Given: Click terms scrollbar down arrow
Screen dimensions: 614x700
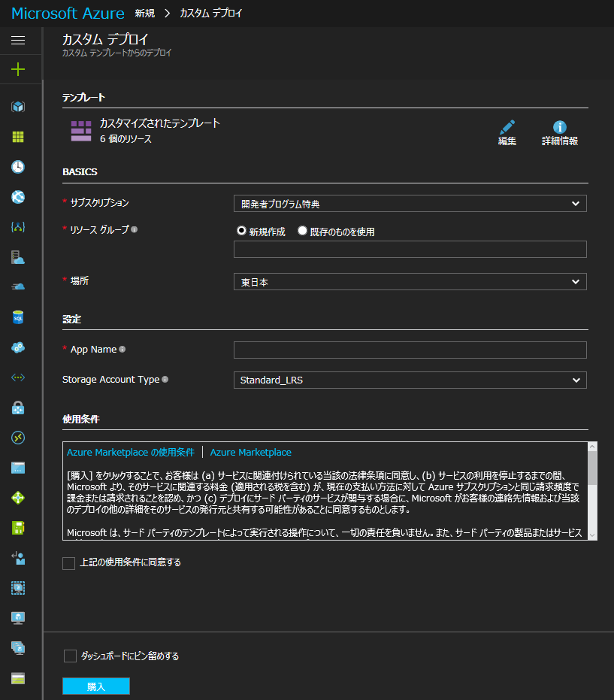Looking at the screenshot, I should 592,535.
